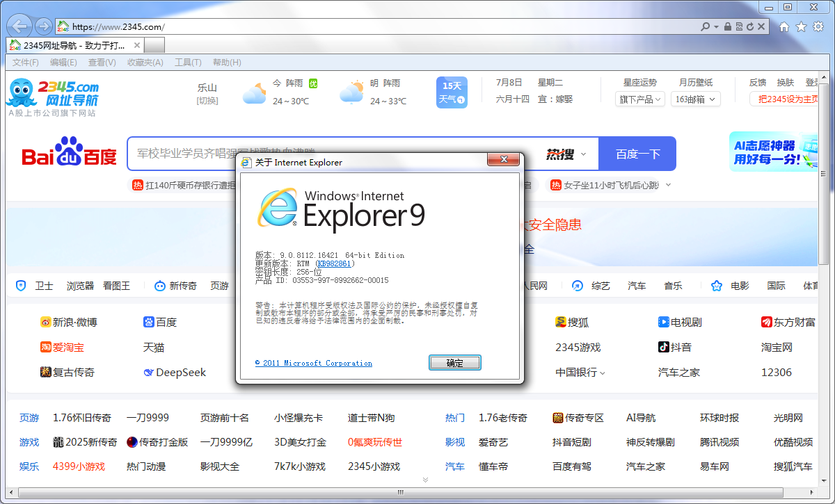
Task: Click the 星座运势 link
Action: (x=640, y=83)
